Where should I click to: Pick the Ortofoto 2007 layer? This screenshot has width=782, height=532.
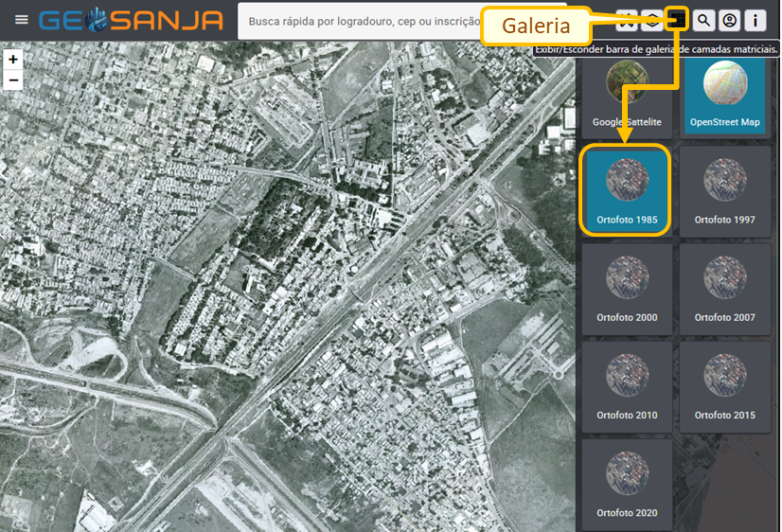[x=724, y=288]
